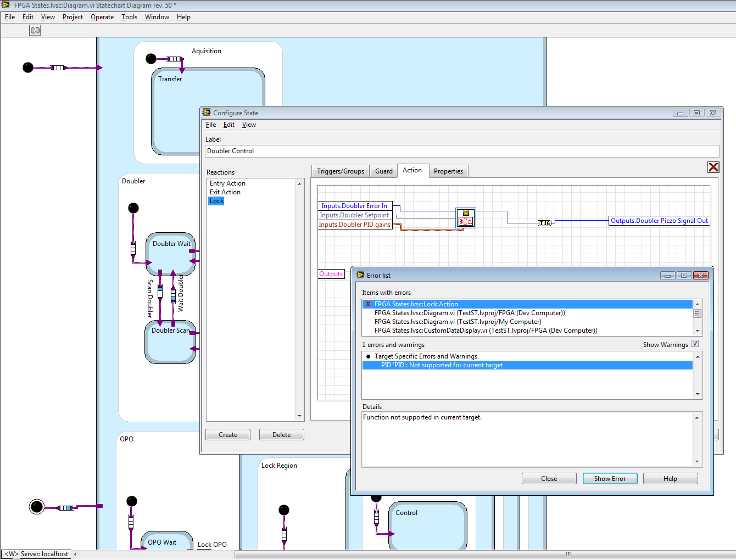Viewport: 736px width, 560px height.
Task: Select transition node on Wait Doubler transition
Action: (x=173, y=295)
